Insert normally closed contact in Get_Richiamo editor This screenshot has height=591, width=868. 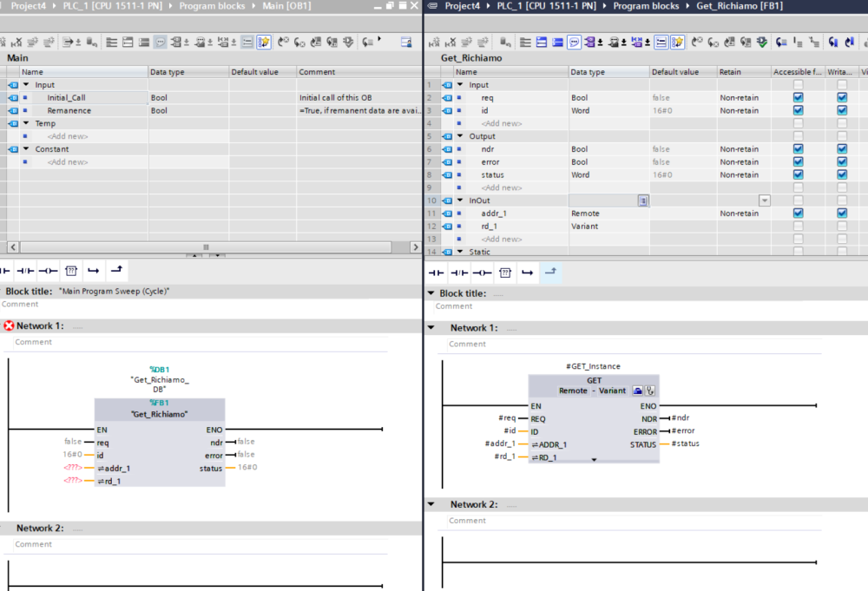pos(459,273)
